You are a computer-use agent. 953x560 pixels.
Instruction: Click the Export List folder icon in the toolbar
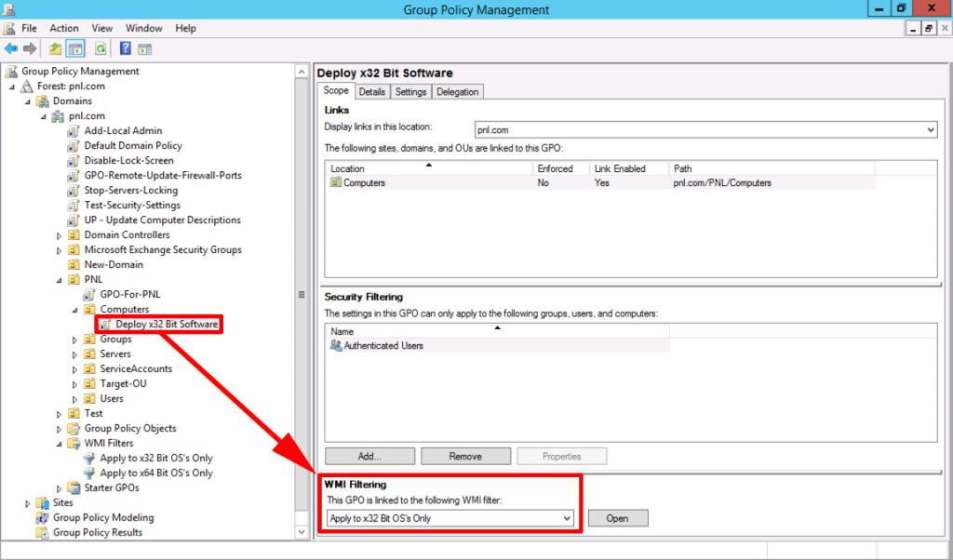click(x=54, y=48)
